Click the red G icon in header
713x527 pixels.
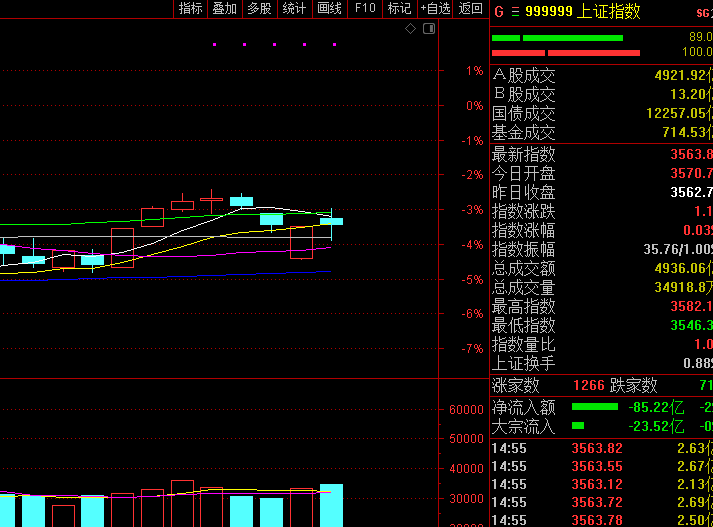(499, 12)
